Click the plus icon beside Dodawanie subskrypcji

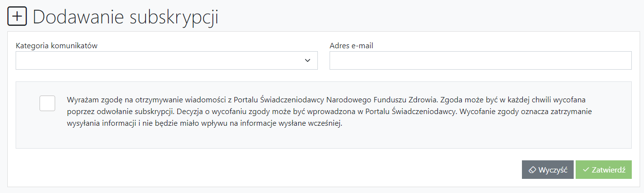[x=17, y=17]
